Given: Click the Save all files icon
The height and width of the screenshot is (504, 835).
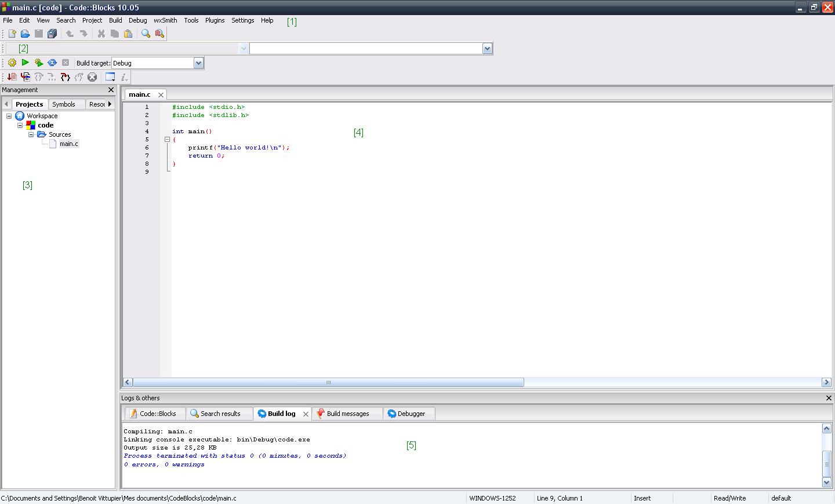Looking at the screenshot, I should coord(52,34).
